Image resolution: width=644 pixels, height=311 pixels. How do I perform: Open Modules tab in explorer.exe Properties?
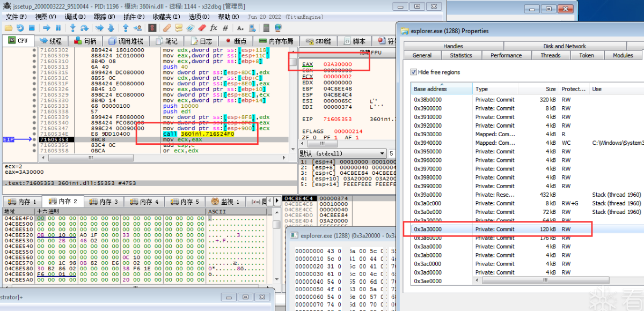[x=623, y=55]
